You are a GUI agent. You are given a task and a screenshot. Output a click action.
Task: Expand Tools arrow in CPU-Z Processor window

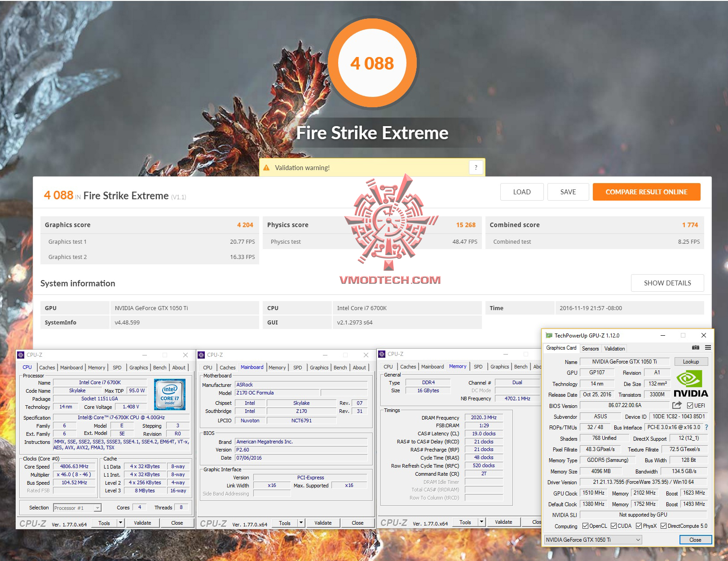[x=120, y=523]
